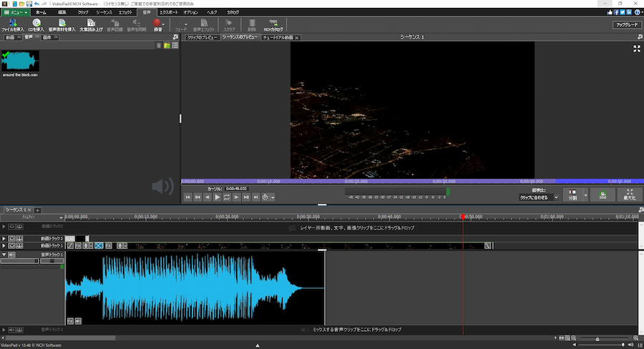Switch to the クリップのプレビュー tab
Viewport: 644px width, 349px height.
click(x=201, y=37)
